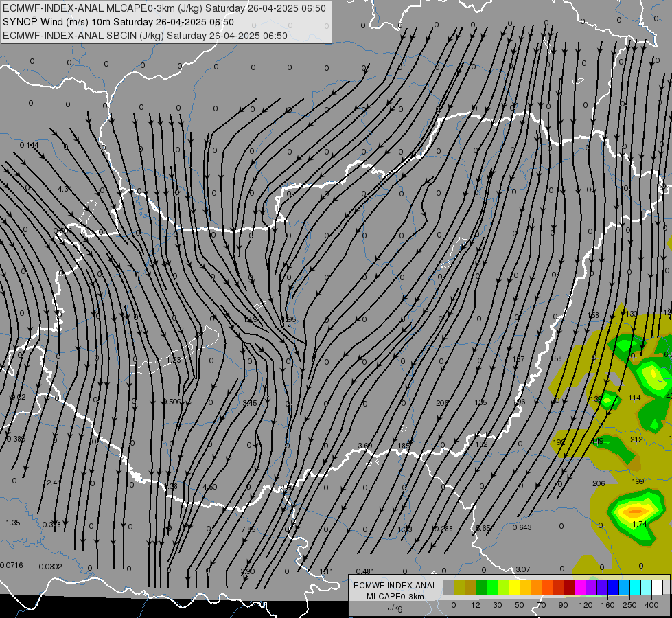Click the gray legend swatch above 0
672x618 pixels.
click(448, 588)
